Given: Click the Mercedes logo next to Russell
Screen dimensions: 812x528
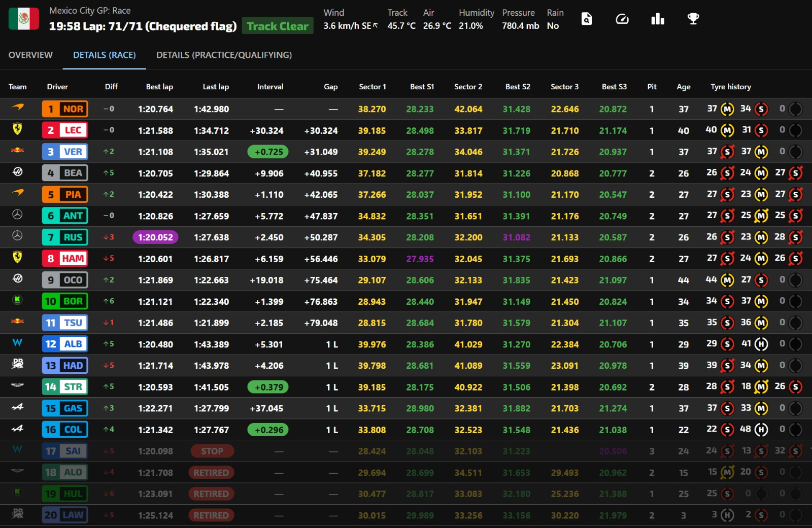Looking at the screenshot, I should (x=17, y=236).
